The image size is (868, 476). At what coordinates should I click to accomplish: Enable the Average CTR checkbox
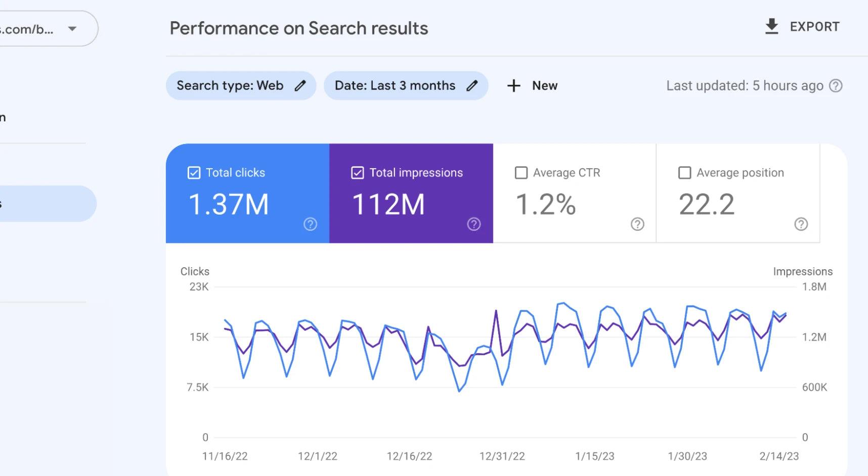521,173
